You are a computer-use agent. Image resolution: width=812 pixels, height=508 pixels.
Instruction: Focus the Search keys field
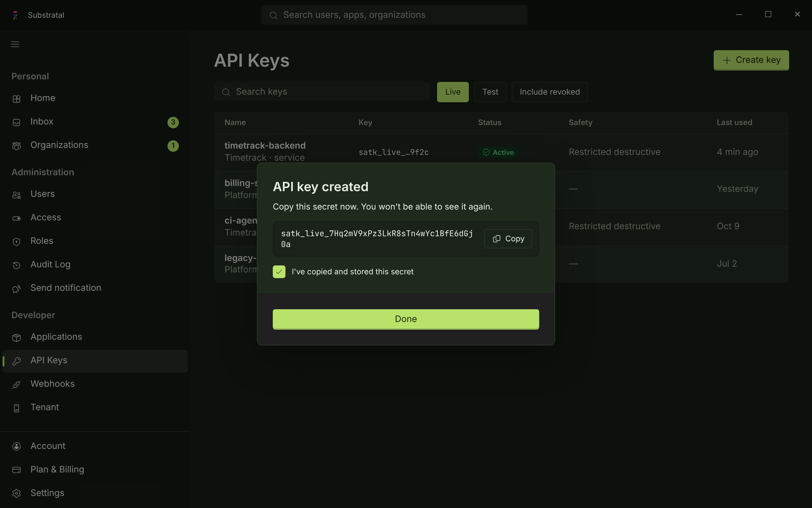[x=321, y=92]
